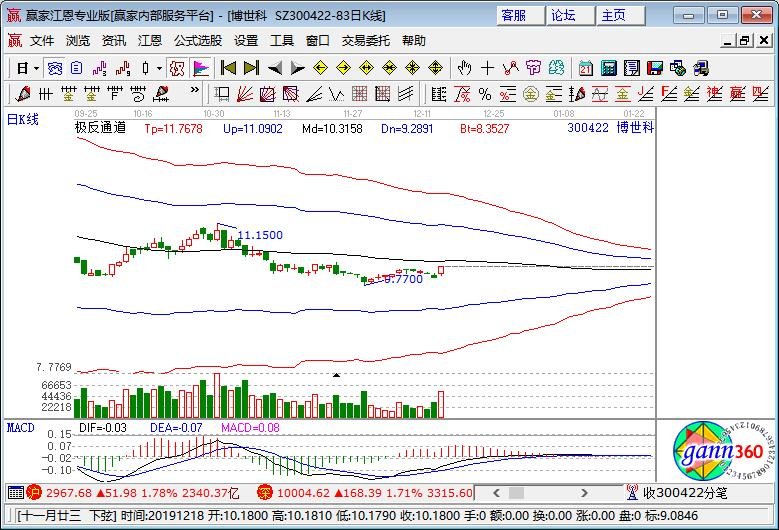Select the angle line drawing tool

tap(314, 94)
